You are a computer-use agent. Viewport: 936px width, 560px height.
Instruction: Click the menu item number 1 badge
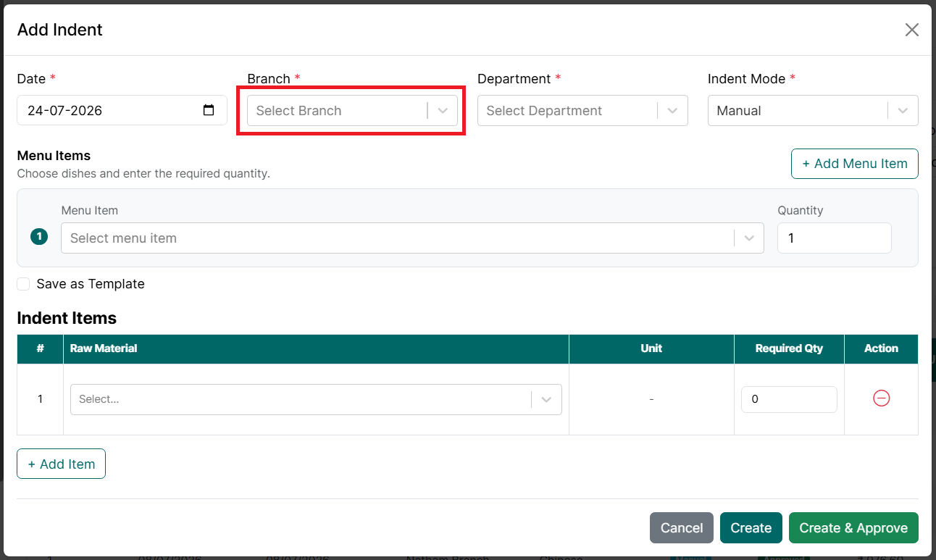click(39, 237)
